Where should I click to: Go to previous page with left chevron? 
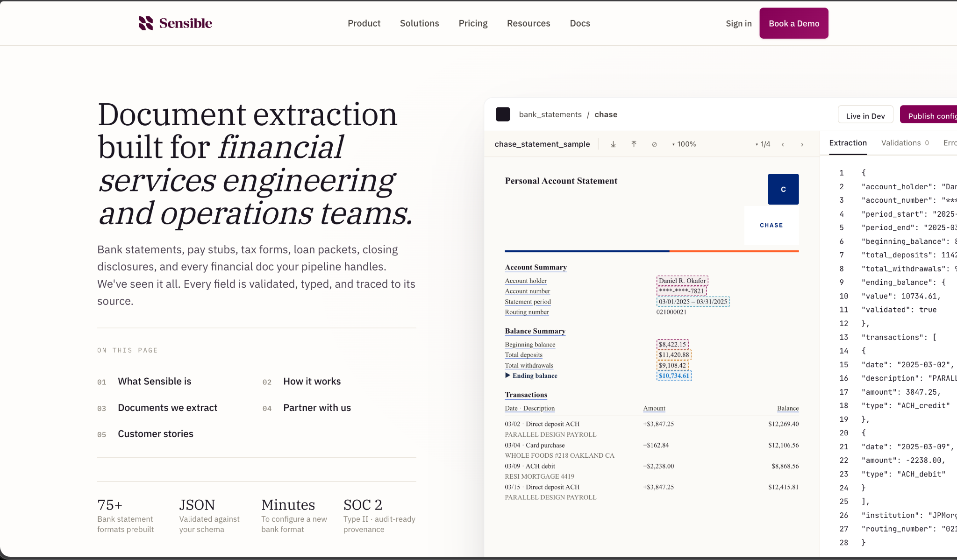click(x=783, y=144)
